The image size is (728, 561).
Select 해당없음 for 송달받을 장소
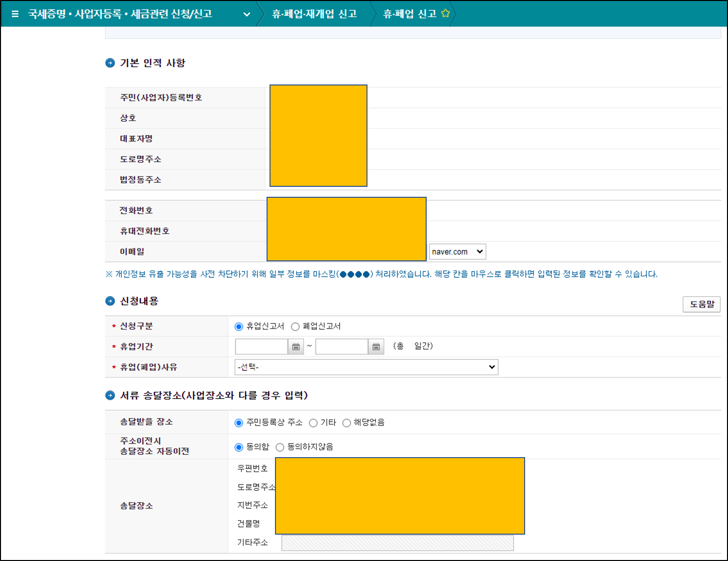pyautogui.click(x=347, y=423)
